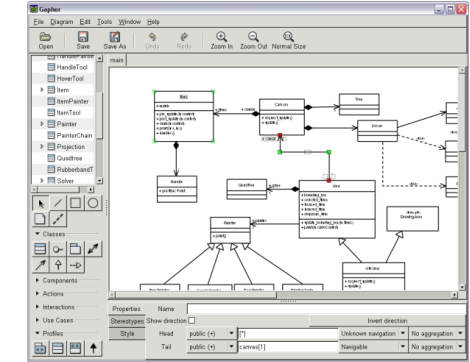The width and height of the screenshot is (470, 362).
Task: Expand the Components toolbox section
Action: pyautogui.click(x=37, y=280)
